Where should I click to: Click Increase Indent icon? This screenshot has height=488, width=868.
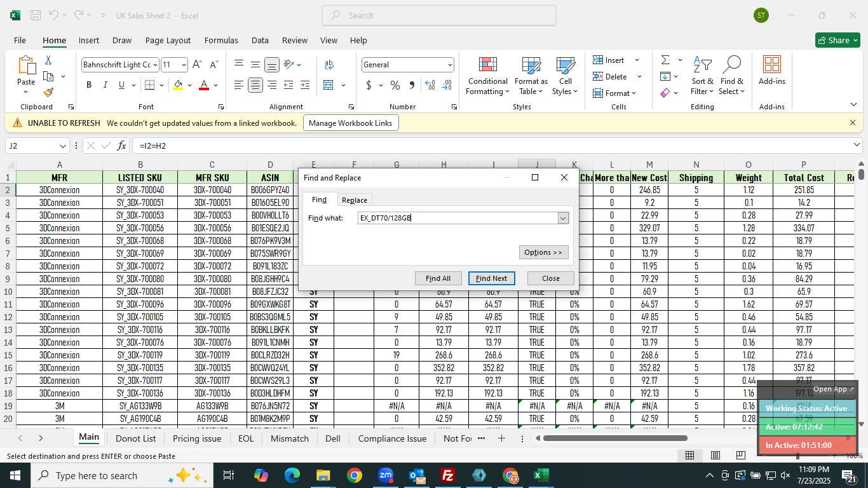[x=305, y=85]
